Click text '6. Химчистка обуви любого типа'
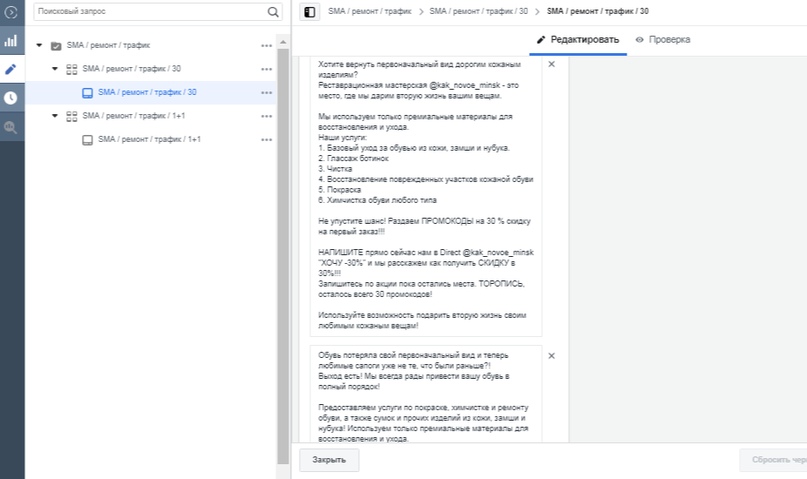Image resolution: width=807 pixels, height=479 pixels. coord(377,201)
